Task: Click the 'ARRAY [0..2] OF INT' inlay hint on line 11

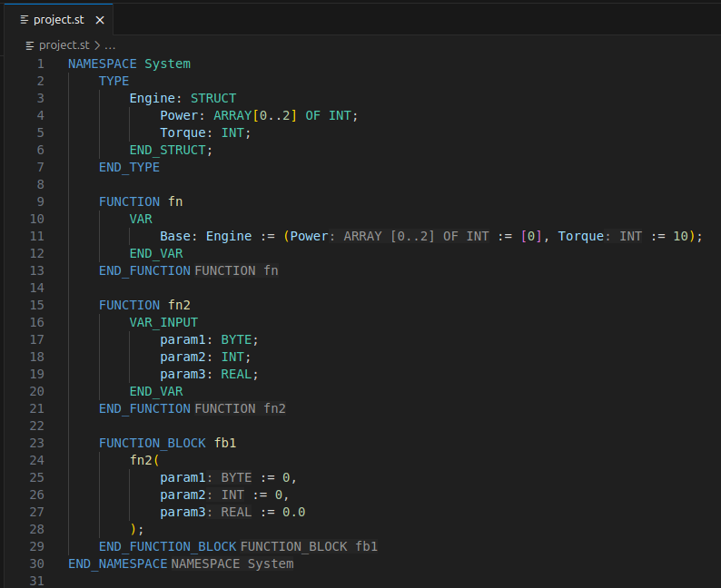Action: [x=417, y=236]
